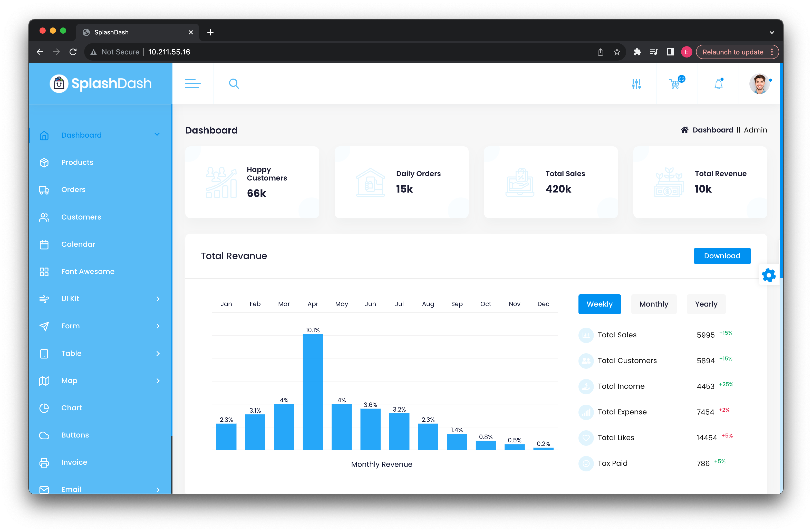The image size is (812, 532).
Task: Click the SplashDash logo icon
Action: coord(59,84)
